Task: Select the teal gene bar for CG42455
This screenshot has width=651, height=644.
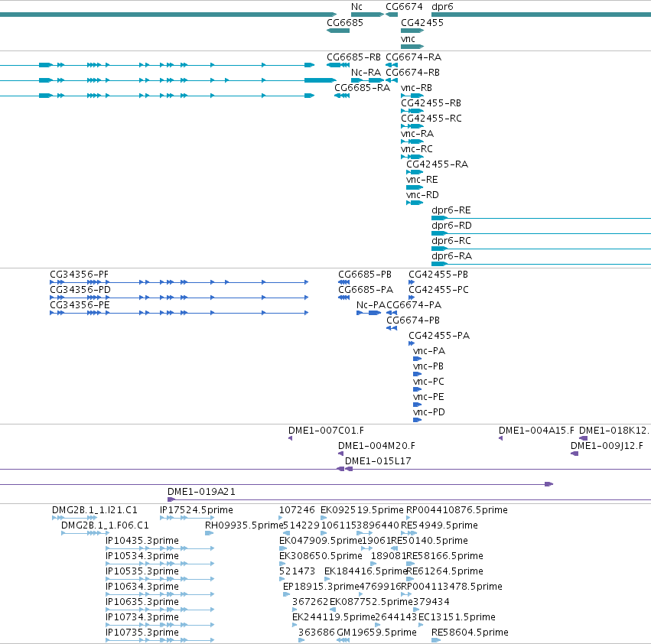Action: point(412,31)
